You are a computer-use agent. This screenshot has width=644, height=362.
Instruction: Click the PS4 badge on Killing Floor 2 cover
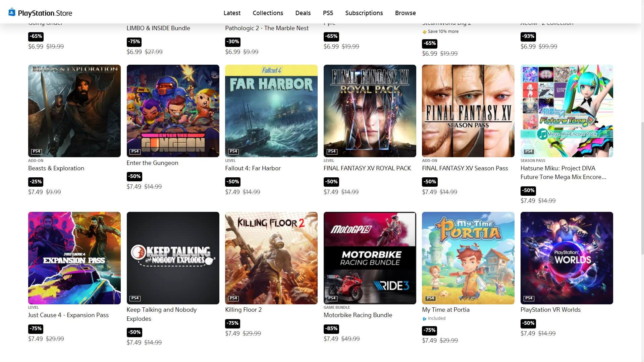point(233,298)
